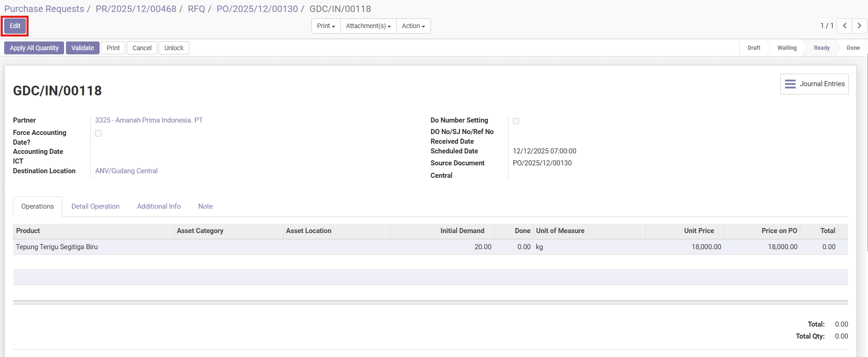
Task: Click the Unlock button
Action: click(173, 48)
